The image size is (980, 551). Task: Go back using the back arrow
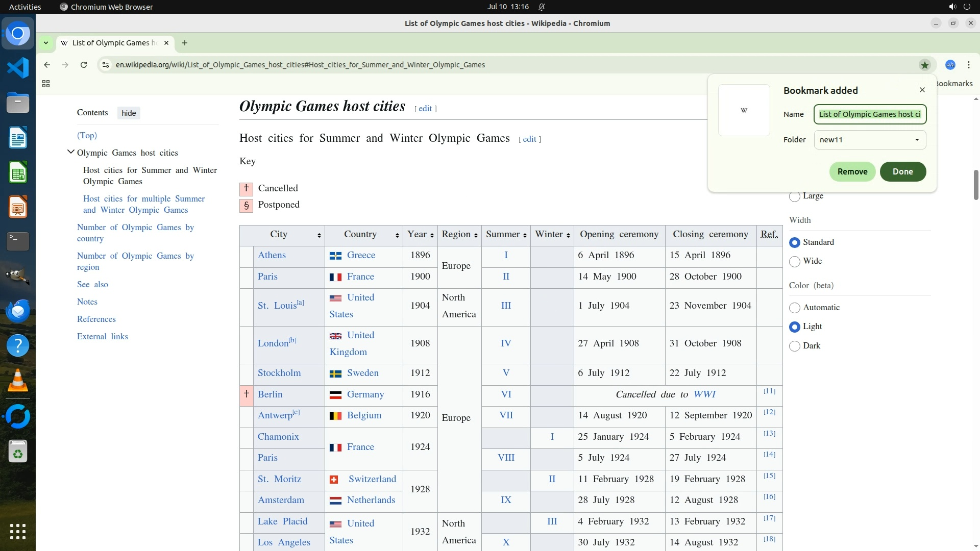tap(47, 65)
